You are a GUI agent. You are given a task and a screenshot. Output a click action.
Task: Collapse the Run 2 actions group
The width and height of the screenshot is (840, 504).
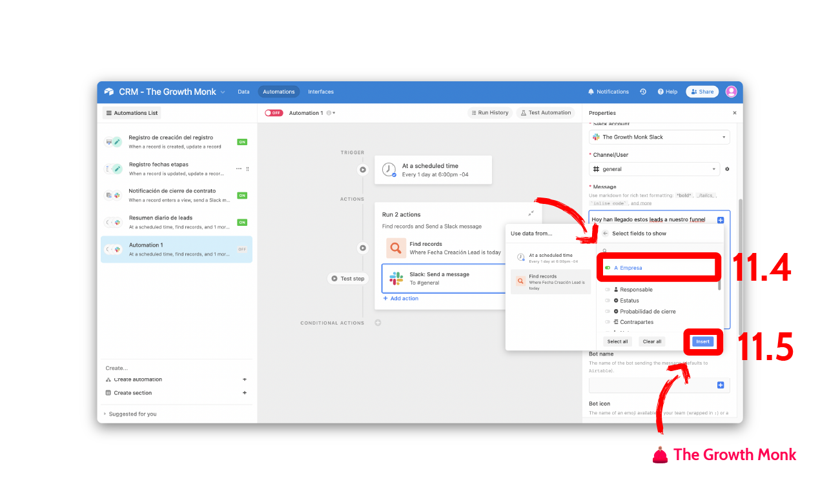tap(531, 214)
